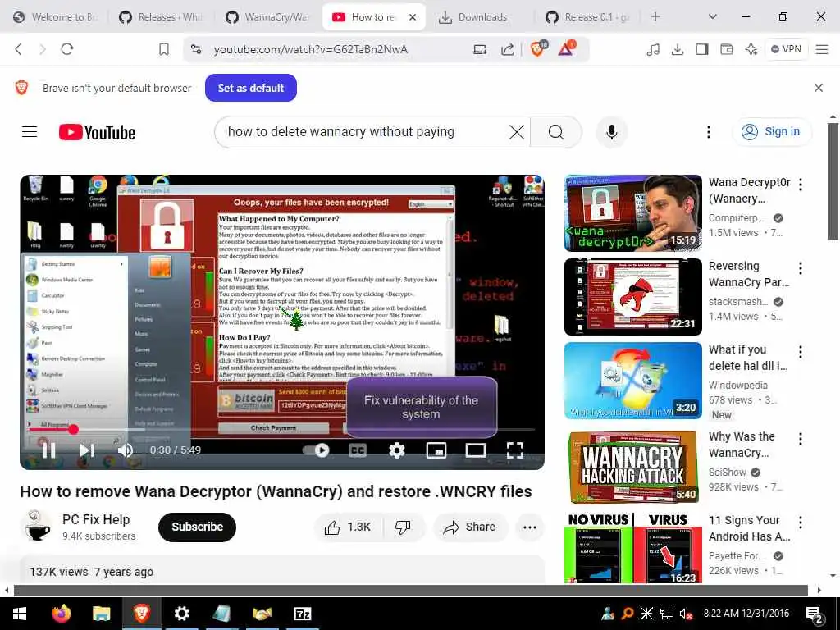Toggle the browser sidebar panel icon

click(x=702, y=49)
